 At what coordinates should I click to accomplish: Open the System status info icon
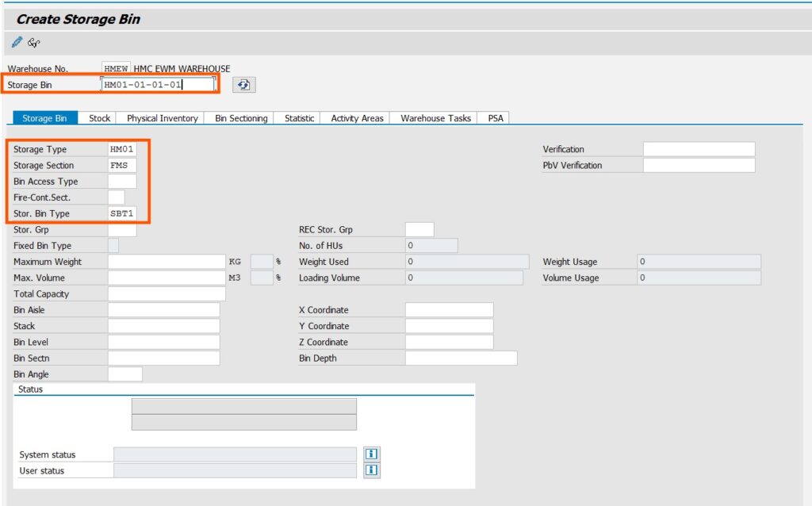371,454
